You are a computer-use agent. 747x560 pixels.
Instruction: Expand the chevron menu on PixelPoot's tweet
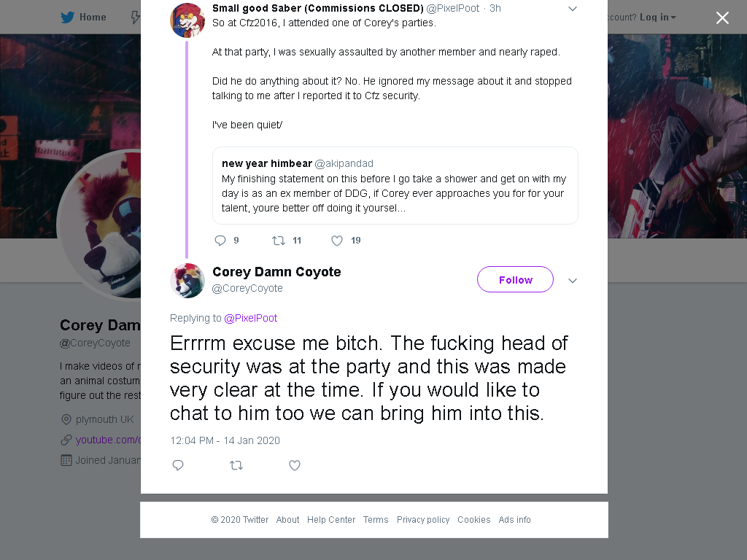pos(573,9)
